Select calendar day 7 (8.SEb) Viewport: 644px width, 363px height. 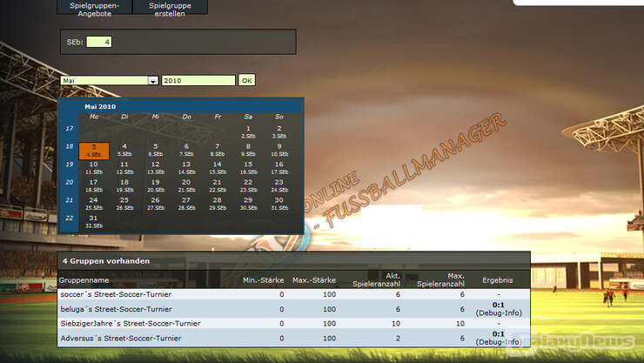point(218,150)
